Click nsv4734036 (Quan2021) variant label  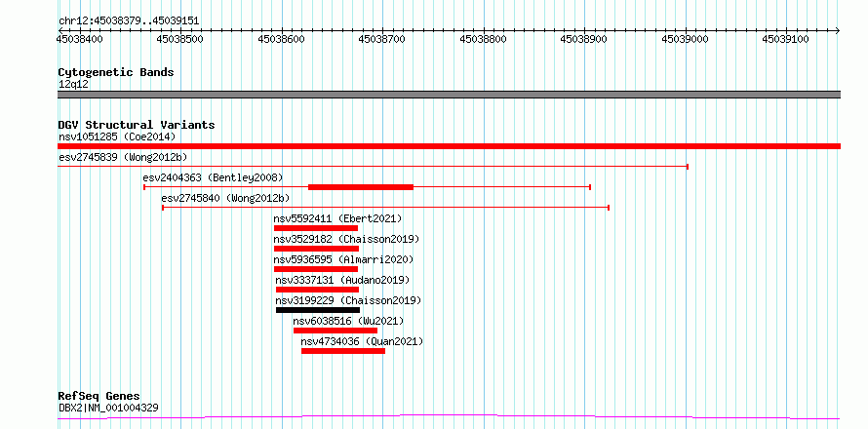[x=362, y=341]
